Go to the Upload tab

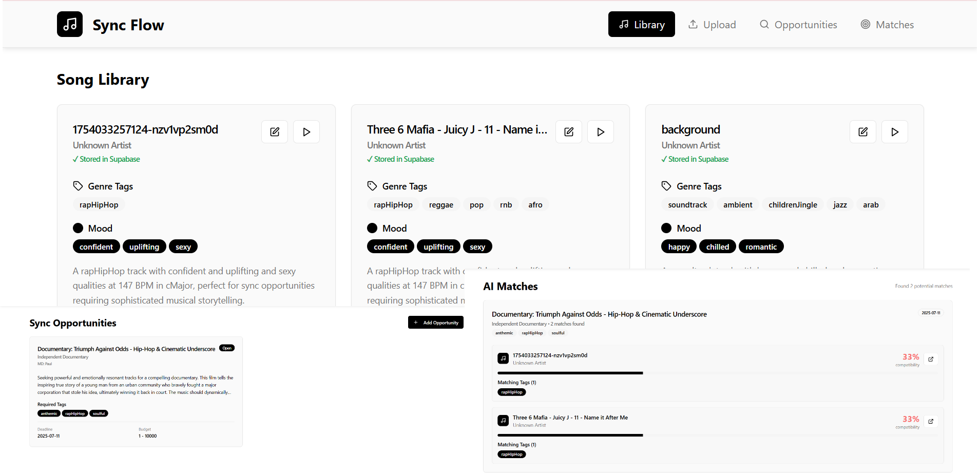tap(712, 24)
